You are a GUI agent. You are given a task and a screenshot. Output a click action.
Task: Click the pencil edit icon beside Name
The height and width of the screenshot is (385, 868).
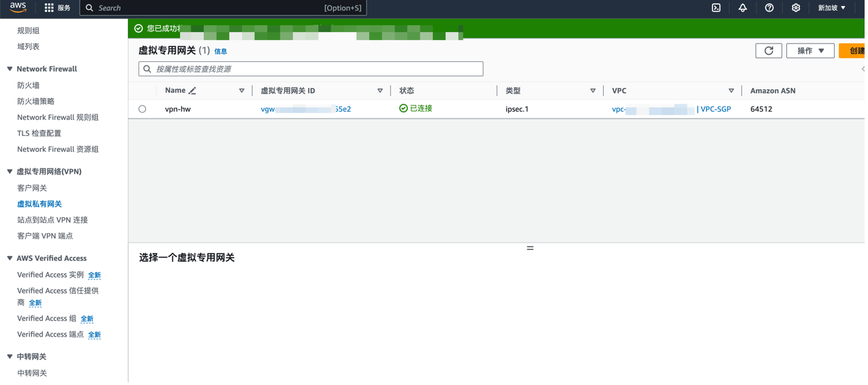(x=192, y=91)
